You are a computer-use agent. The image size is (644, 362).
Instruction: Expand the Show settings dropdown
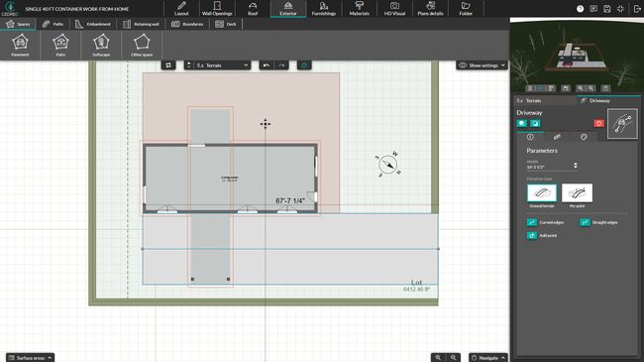482,65
